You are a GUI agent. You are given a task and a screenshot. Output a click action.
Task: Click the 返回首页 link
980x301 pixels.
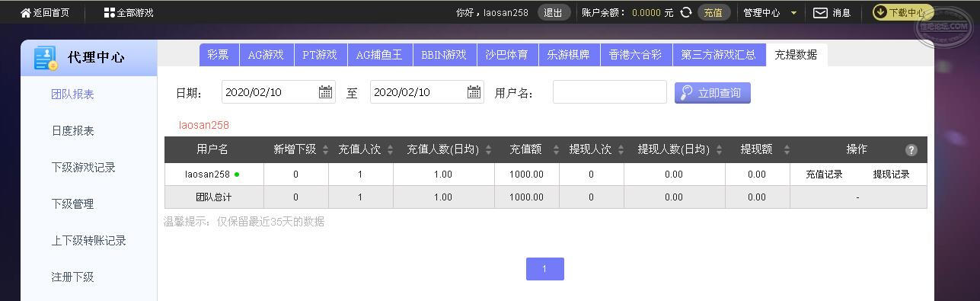coord(51,13)
